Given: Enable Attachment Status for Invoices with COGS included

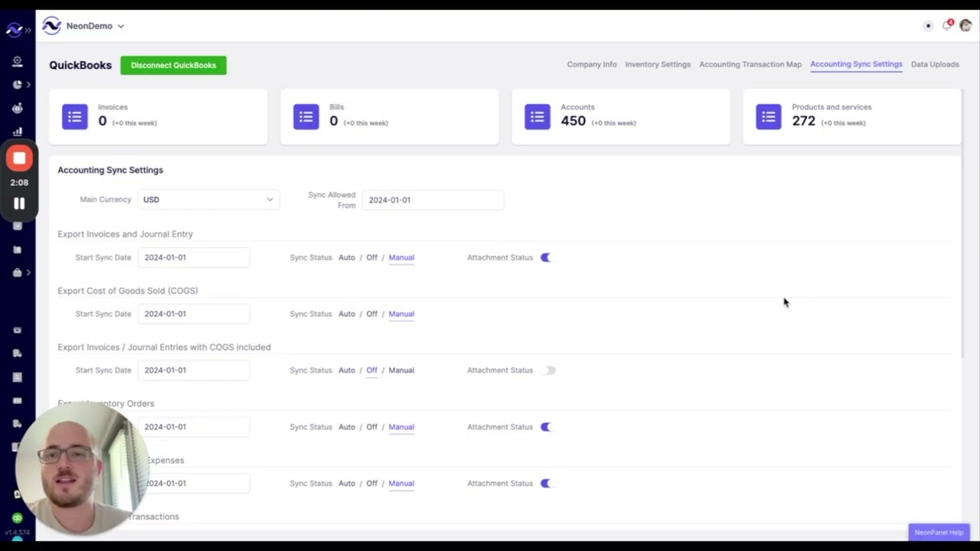Looking at the screenshot, I should coord(547,370).
